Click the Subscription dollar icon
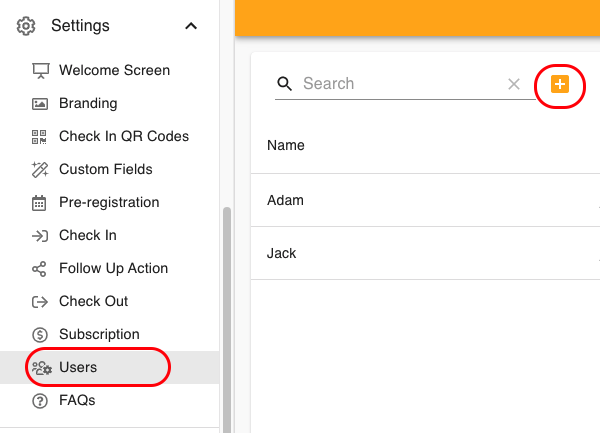Image resolution: width=600 pixels, height=433 pixels. pos(40,335)
